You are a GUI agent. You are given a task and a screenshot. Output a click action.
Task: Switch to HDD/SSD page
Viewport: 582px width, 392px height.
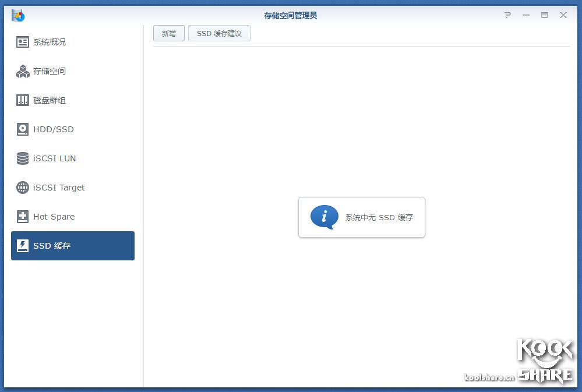click(73, 129)
